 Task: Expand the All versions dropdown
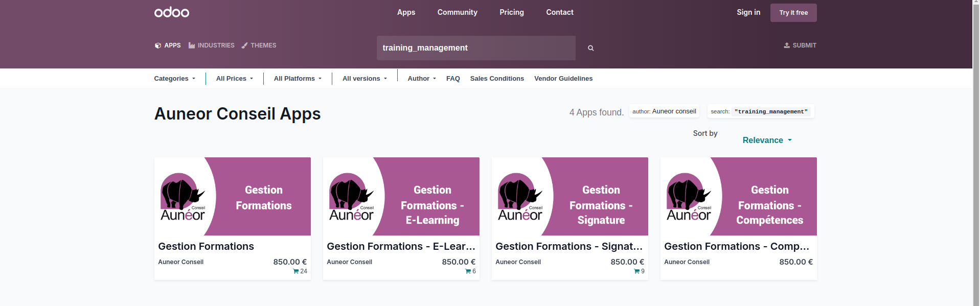click(364, 79)
